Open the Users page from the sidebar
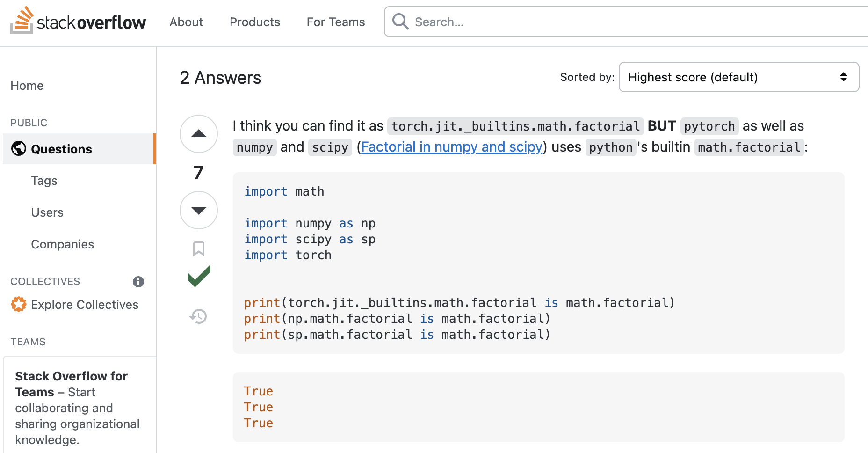This screenshot has width=868, height=453. point(47,212)
